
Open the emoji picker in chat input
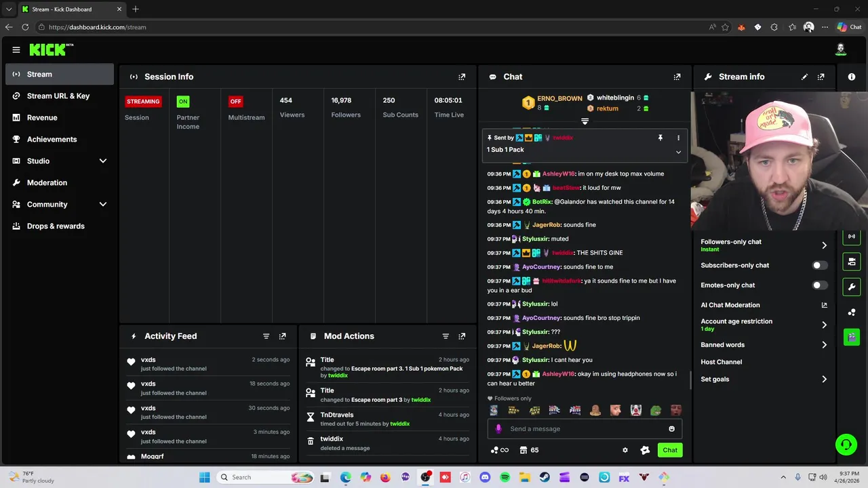tap(672, 428)
